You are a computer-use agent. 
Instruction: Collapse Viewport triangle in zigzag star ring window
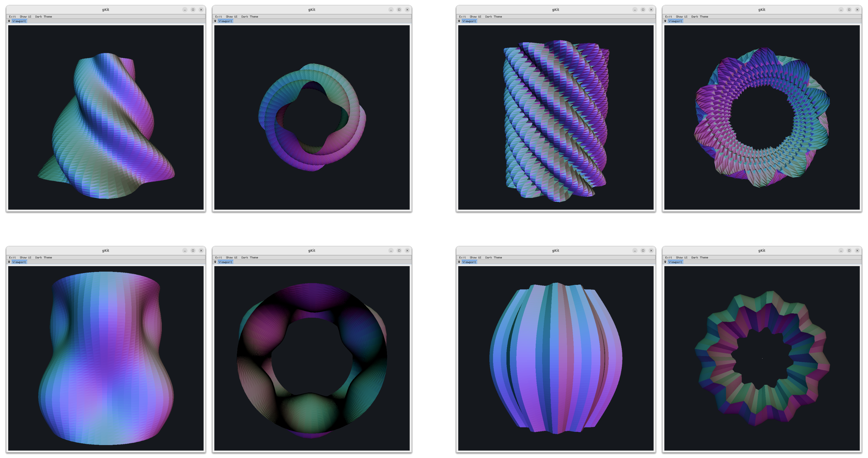(666, 262)
